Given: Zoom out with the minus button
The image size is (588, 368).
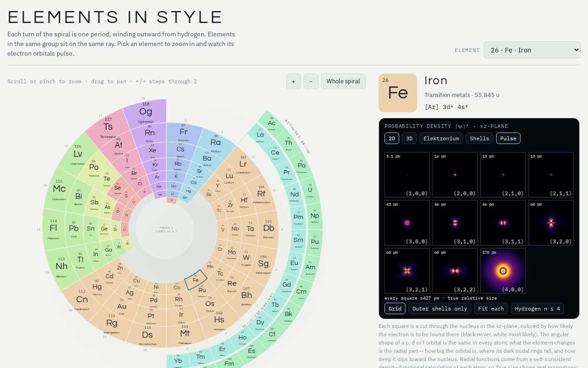Looking at the screenshot, I should [311, 81].
